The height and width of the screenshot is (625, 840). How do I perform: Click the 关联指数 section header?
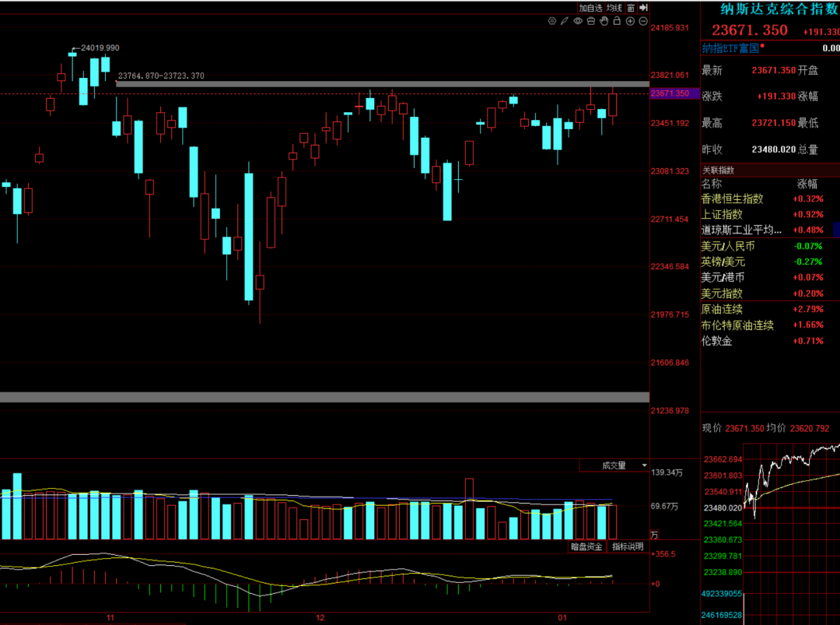tap(719, 170)
